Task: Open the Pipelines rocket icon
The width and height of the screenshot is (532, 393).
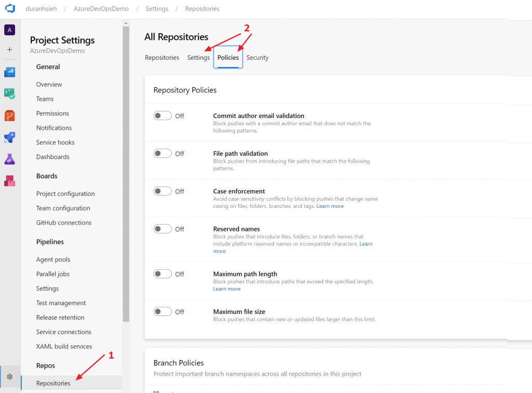Action: 9,137
